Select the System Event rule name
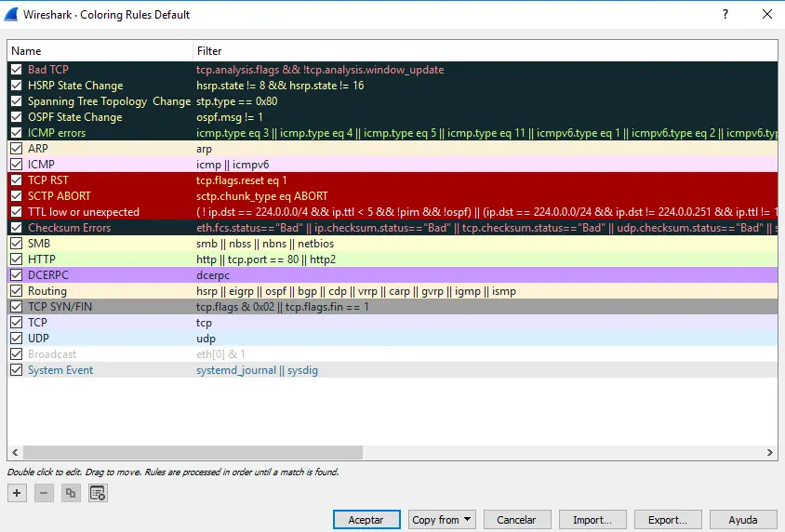The image size is (785, 532). coord(60,370)
